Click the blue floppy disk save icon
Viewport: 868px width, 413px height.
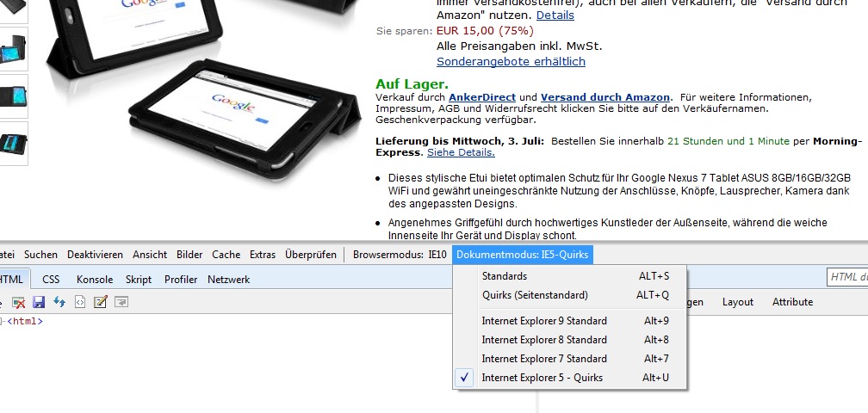tap(39, 302)
